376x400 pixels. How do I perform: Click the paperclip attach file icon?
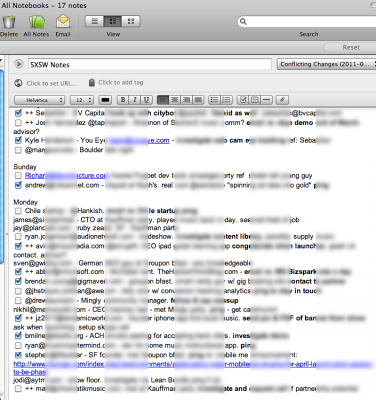(x=282, y=100)
